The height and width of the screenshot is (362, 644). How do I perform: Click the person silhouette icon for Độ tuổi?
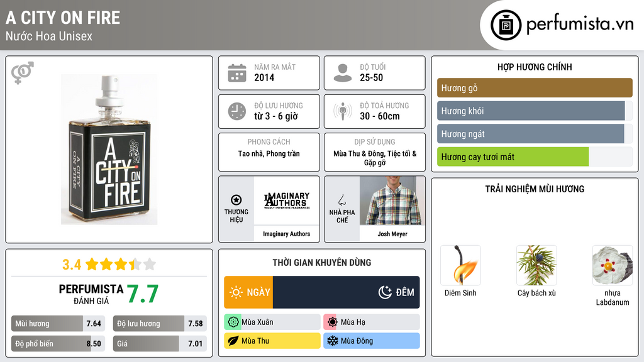pos(343,73)
